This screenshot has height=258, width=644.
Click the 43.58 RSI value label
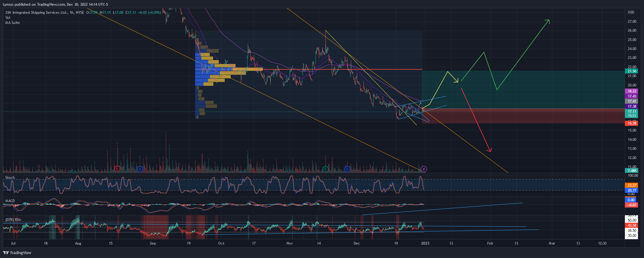pyautogui.click(x=632, y=225)
